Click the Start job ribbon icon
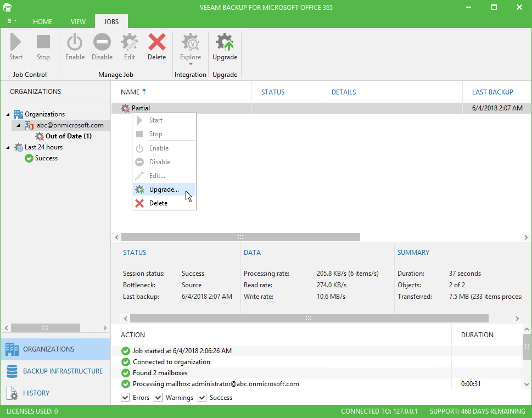 (x=16, y=42)
